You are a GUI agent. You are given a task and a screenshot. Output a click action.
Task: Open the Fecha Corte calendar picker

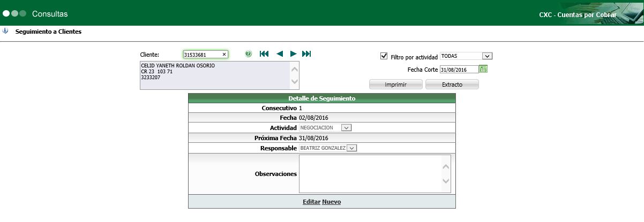tap(483, 69)
